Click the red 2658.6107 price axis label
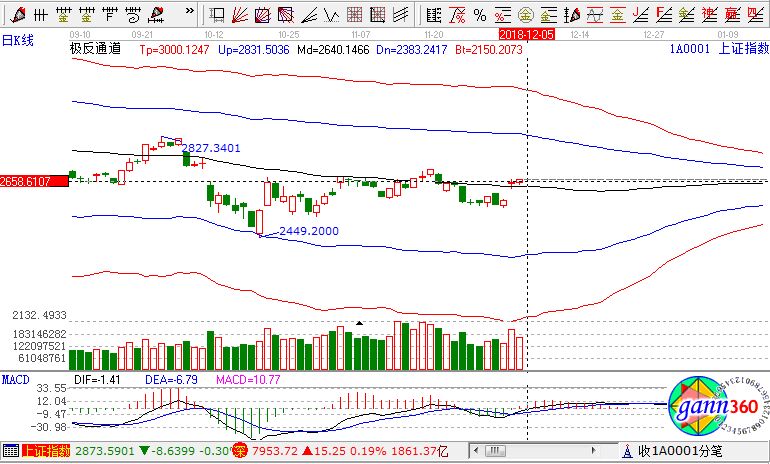770x464 pixels. pos(33,180)
